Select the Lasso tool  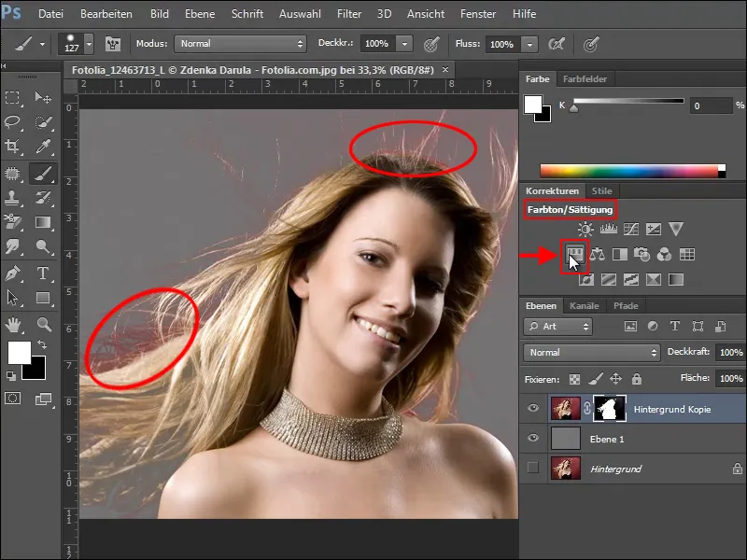click(12, 122)
